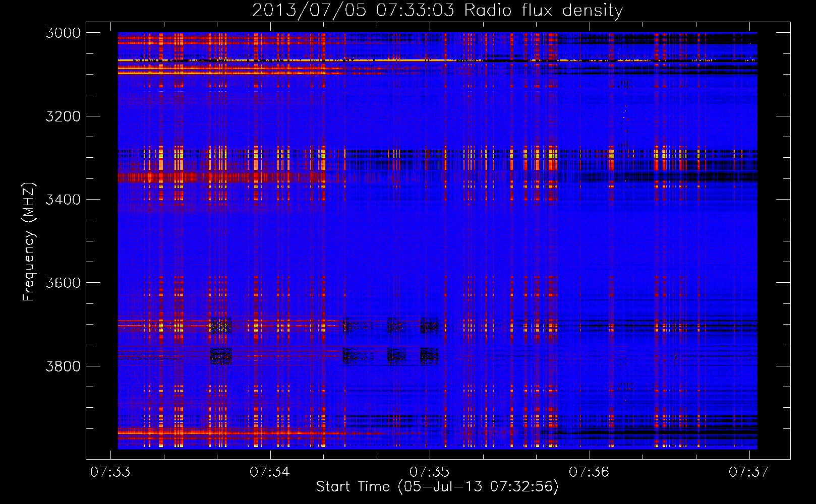Click the 07:33 time tick label
Viewport: 816px width, 504px height.
[110, 472]
